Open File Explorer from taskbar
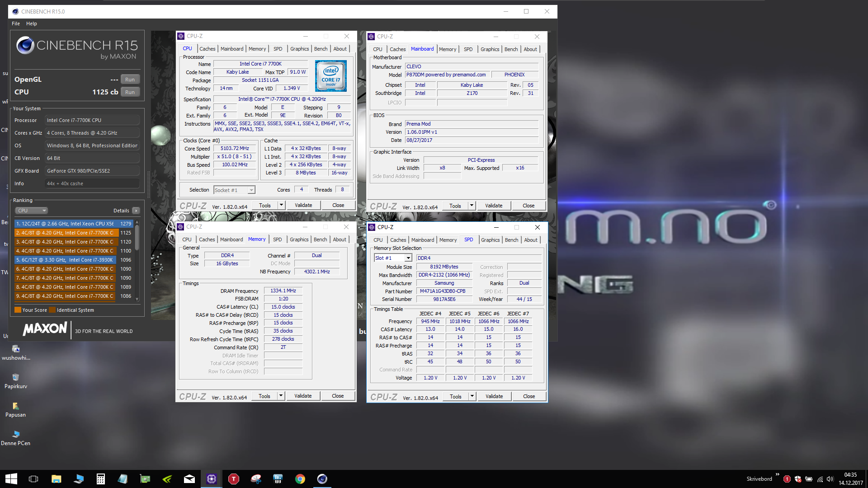Image resolution: width=868 pixels, height=488 pixels. [56, 479]
